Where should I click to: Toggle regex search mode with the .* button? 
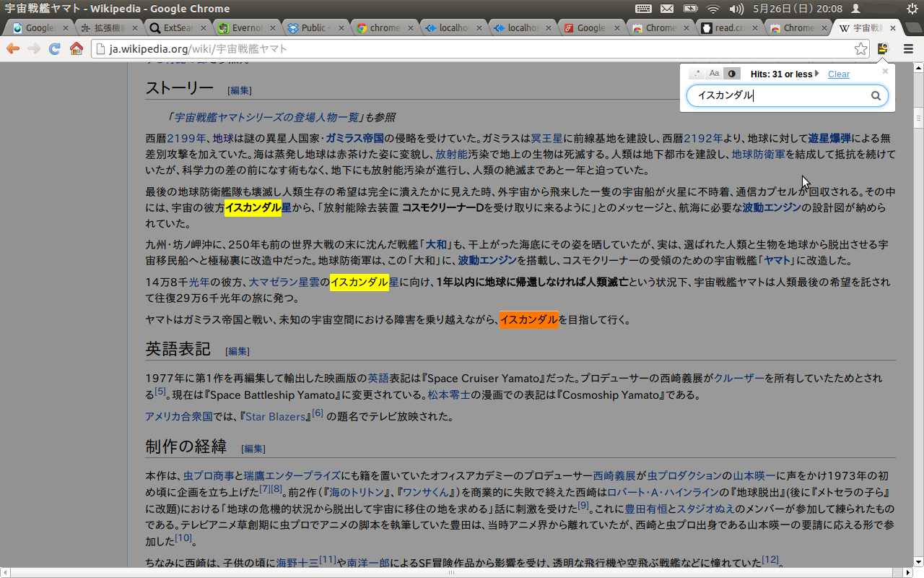[x=697, y=73]
